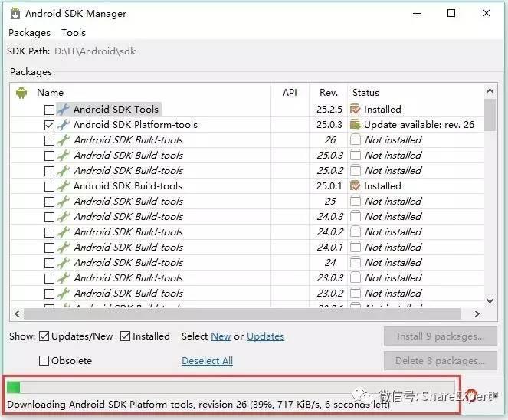Uncheck the Android SDK Platform-tools checkbox
Image resolution: width=508 pixels, height=420 pixels.
[49, 125]
